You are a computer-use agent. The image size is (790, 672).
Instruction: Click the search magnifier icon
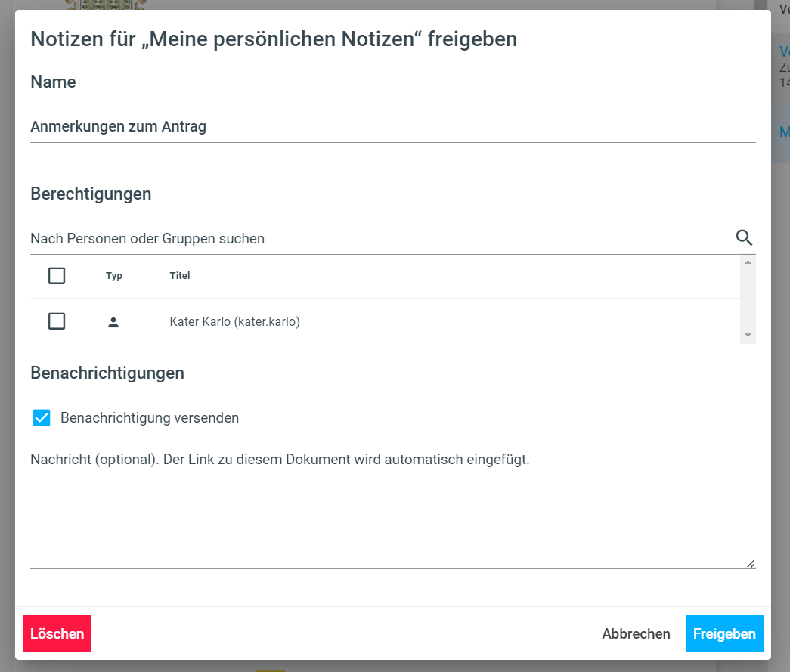tap(744, 238)
